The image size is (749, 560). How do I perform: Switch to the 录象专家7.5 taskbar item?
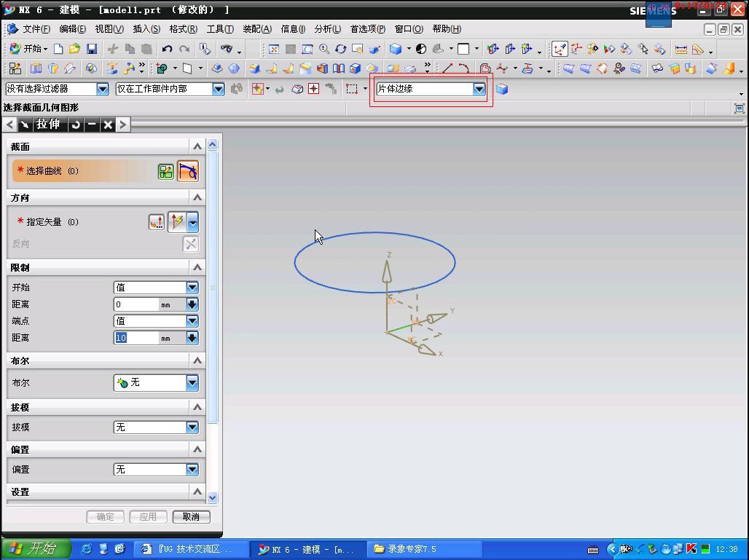pyautogui.click(x=425, y=549)
